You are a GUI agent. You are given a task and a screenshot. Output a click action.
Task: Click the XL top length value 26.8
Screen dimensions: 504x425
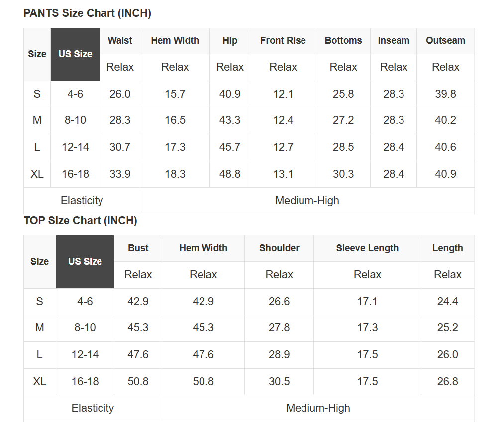tap(447, 382)
